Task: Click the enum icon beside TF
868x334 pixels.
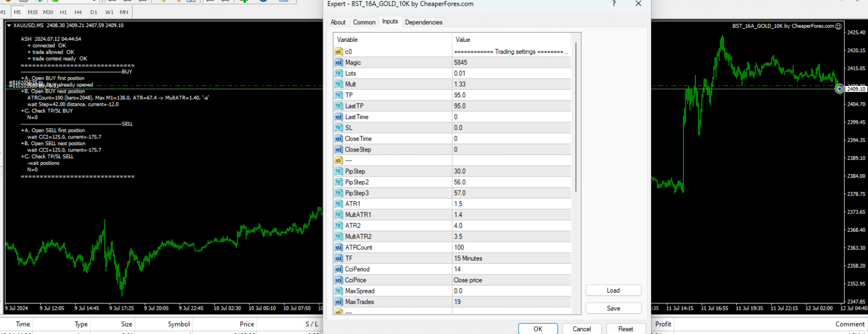Action: [x=338, y=258]
